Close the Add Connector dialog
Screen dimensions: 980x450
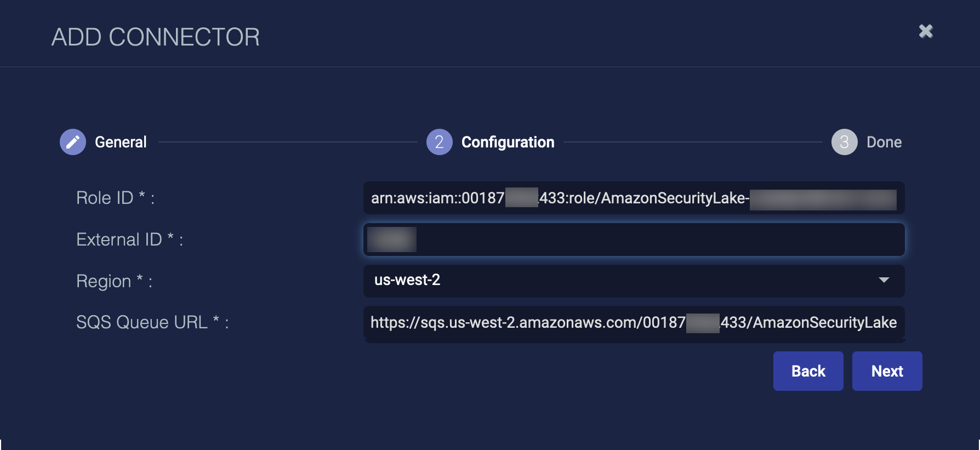(926, 31)
